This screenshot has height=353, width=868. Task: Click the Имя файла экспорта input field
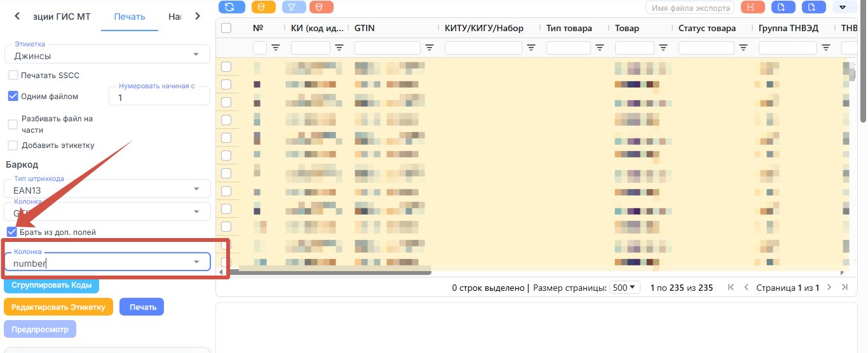point(689,7)
